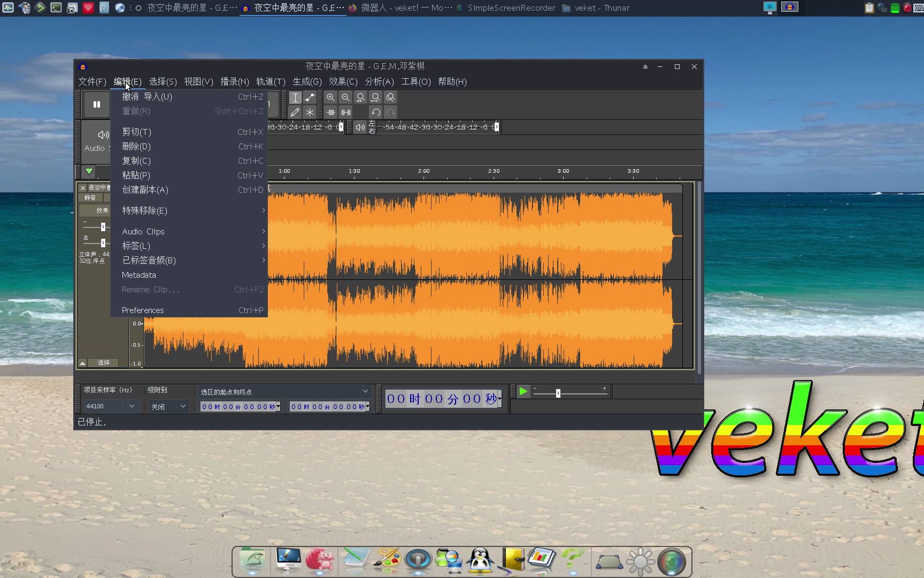This screenshot has width=924, height=578.
Task: Click the Fit Project to Width icon
Action: pos(375,97)
